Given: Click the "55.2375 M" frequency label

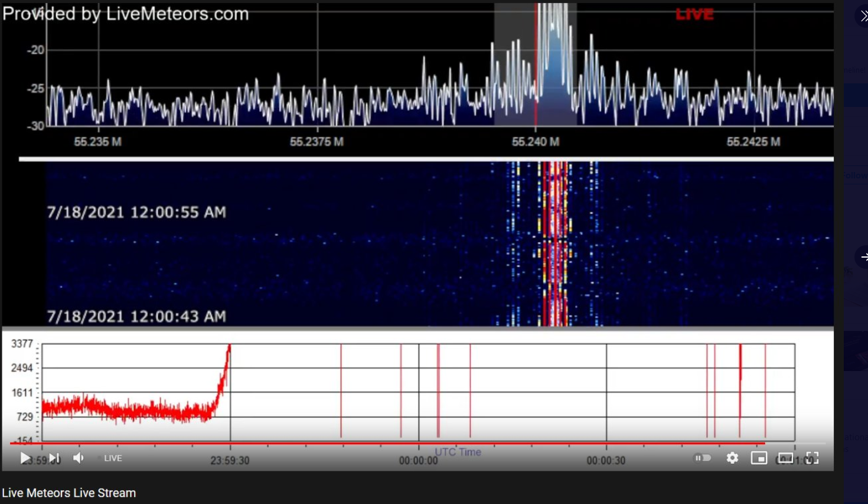Looking at the screenshot, I should (x=316, y=142).
